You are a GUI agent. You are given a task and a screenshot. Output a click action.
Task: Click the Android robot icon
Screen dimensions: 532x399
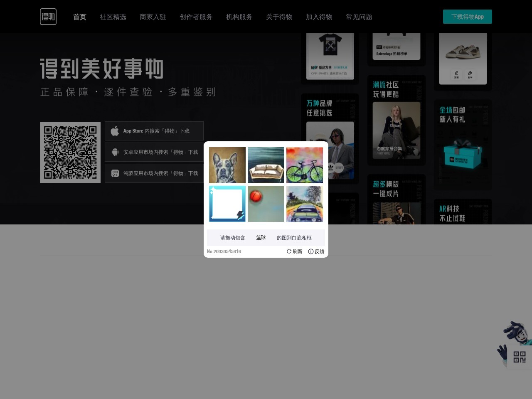click(115, 152)
